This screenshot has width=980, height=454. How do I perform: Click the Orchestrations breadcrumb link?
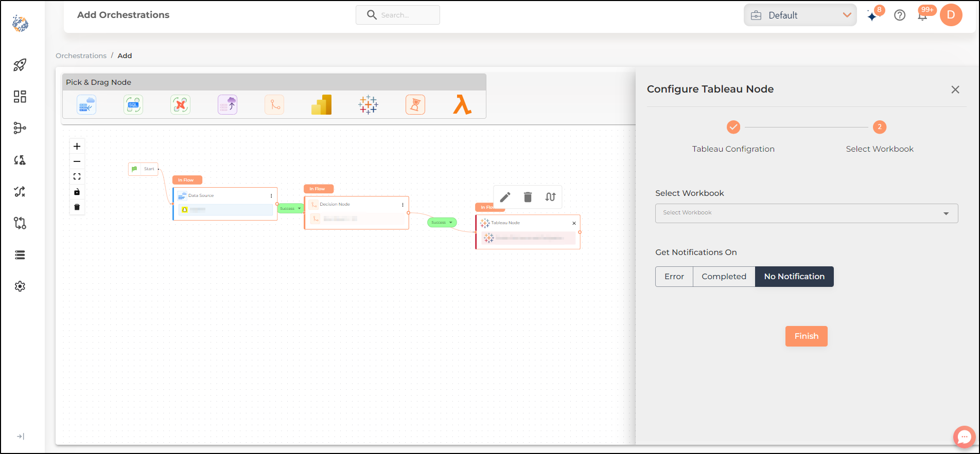[81, 56]
